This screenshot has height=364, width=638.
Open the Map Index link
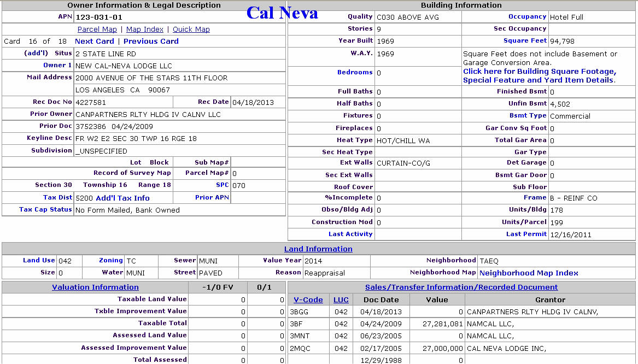pyautogui.click(x=145, y=30)
